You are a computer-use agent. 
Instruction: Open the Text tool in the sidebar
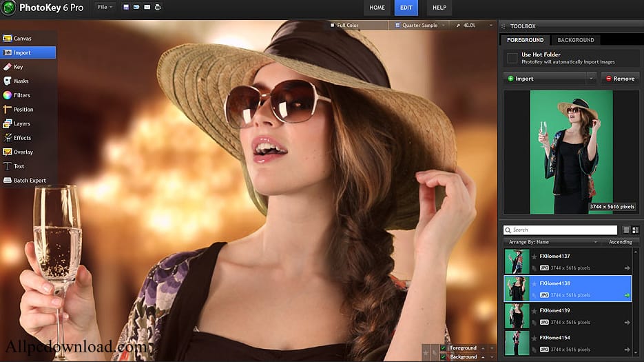28,166
